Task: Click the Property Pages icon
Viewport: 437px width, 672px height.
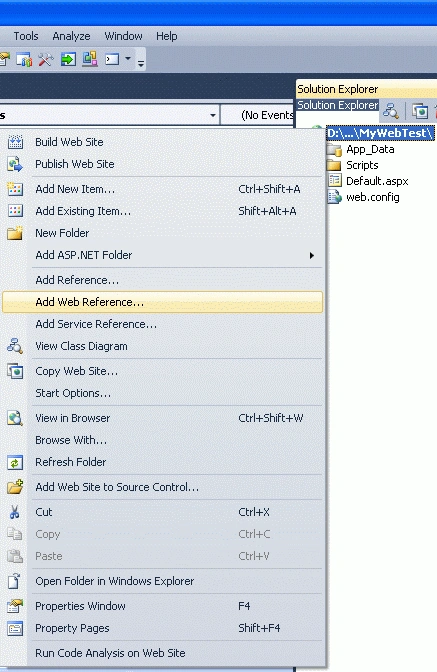Action: click(15, 628)
